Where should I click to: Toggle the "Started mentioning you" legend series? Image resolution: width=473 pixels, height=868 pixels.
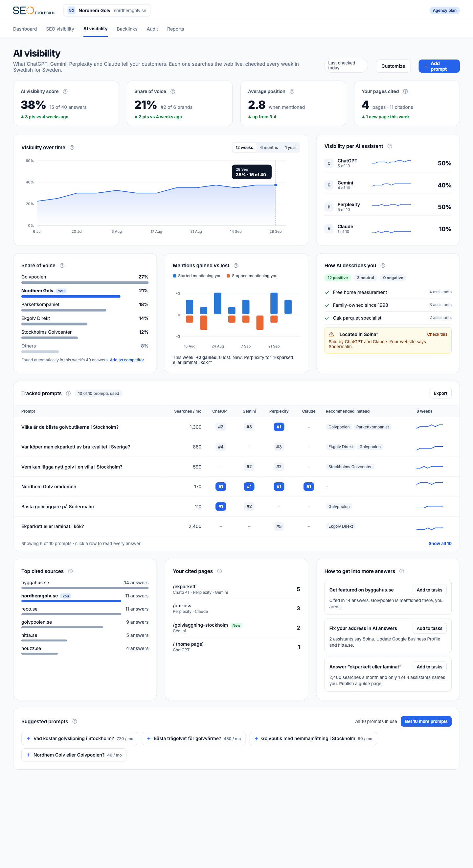pos(197,276)
